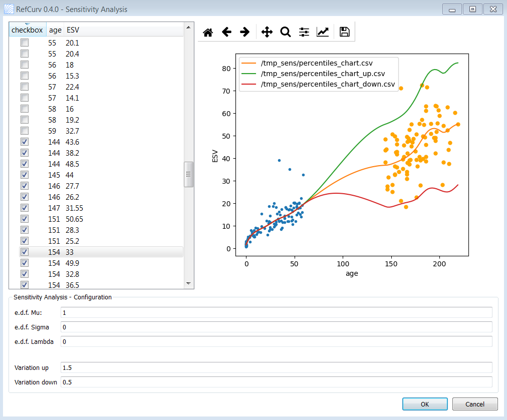Click the age column header
The image size is (507, 420).
coord(55,30)
